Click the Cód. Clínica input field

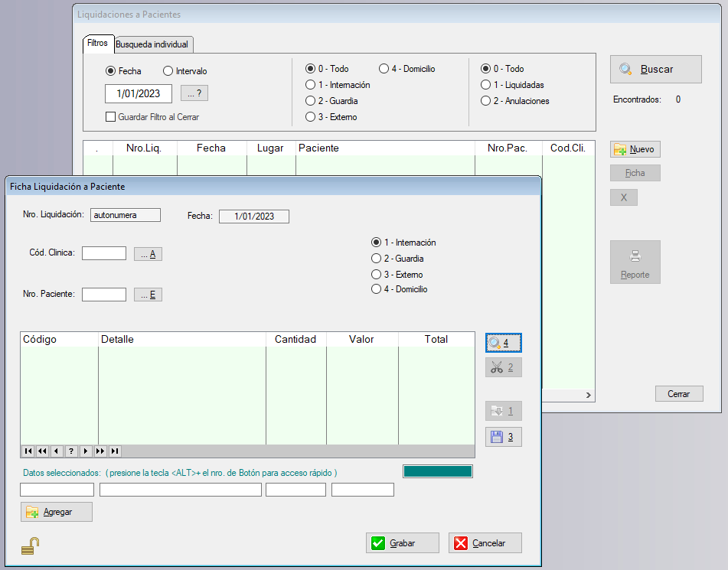104,253
